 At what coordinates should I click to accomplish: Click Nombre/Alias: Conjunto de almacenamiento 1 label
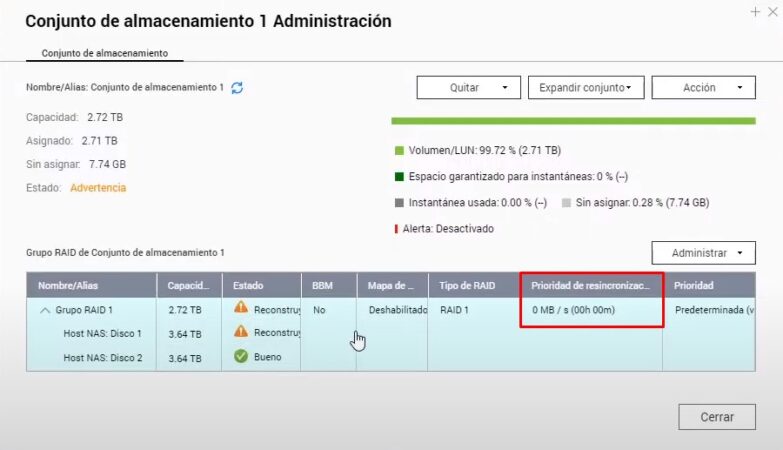point(125,87)
